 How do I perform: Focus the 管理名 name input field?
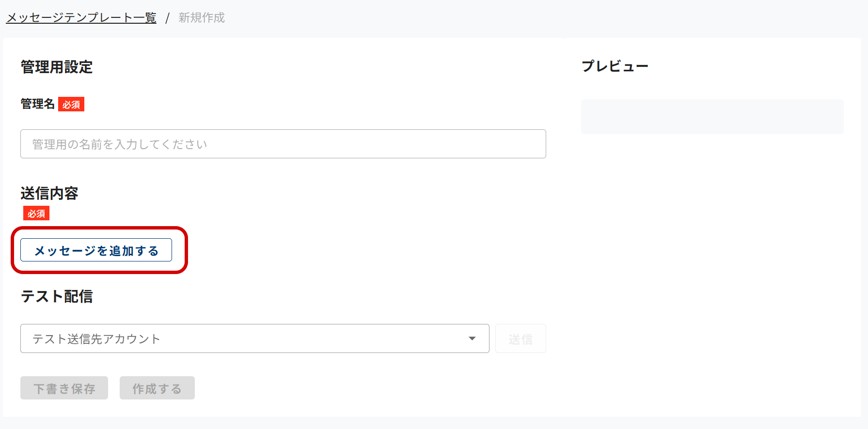283,144
